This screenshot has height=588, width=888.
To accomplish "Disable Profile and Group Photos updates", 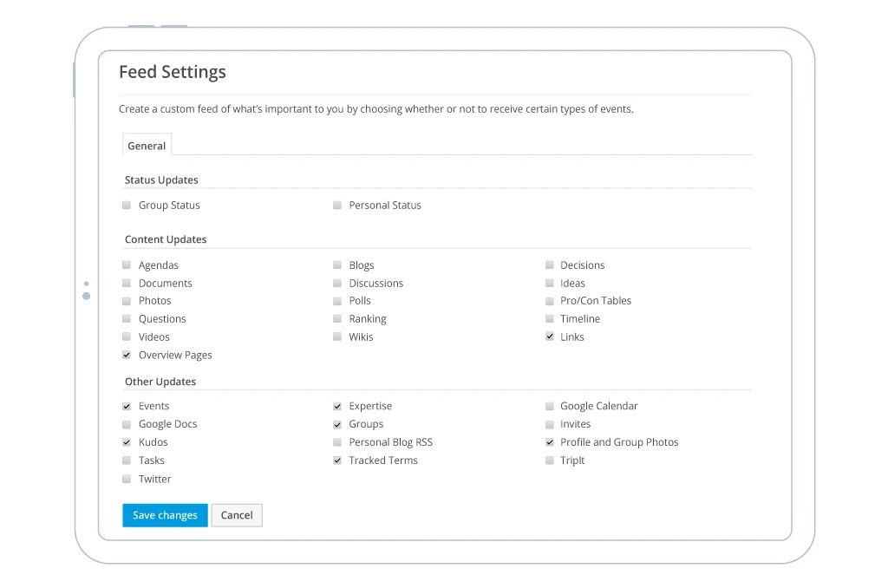I will (550, 442).
